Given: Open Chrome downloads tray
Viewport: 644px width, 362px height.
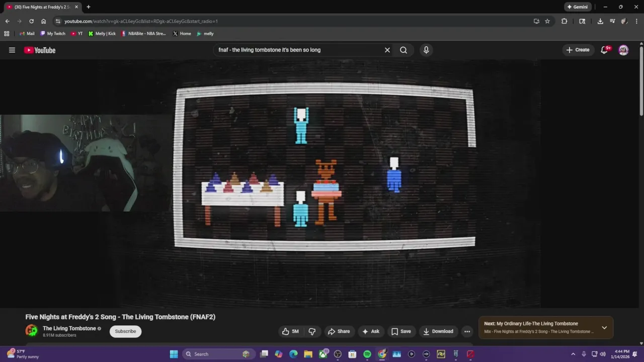Looking at the screenshot, I should pyautogui.click(x=600, y=21).
